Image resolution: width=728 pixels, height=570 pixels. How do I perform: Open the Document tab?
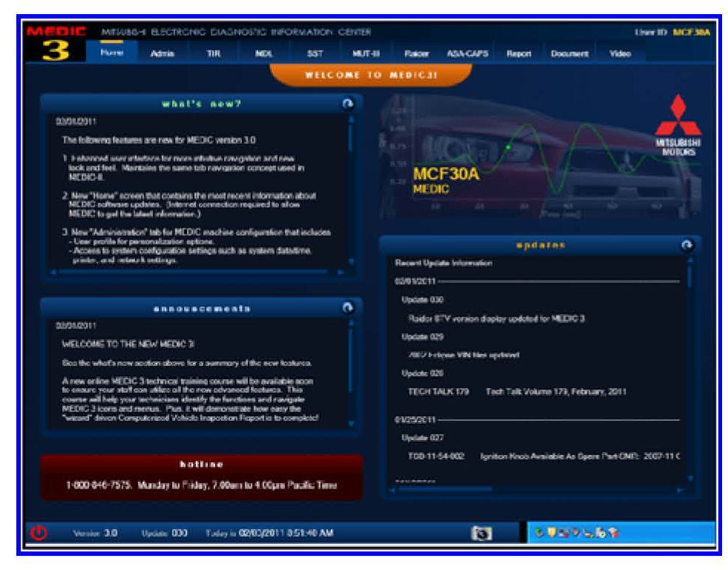tap(570, 54)
